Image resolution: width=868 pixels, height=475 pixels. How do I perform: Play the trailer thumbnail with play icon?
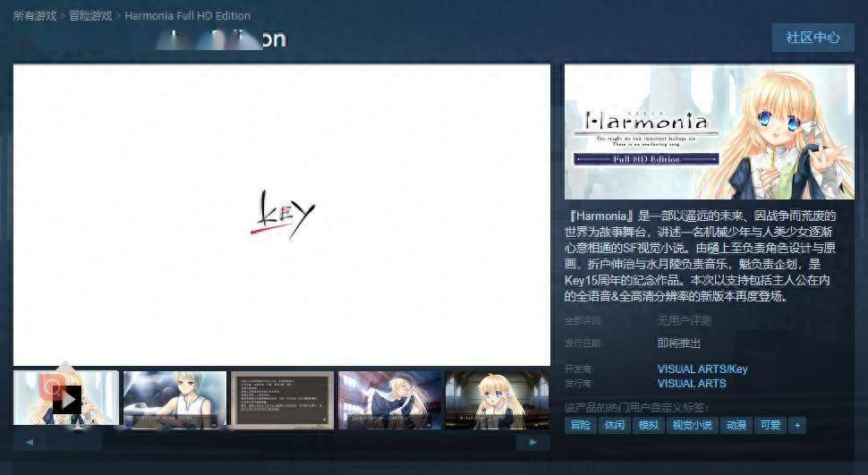(66, 400)
